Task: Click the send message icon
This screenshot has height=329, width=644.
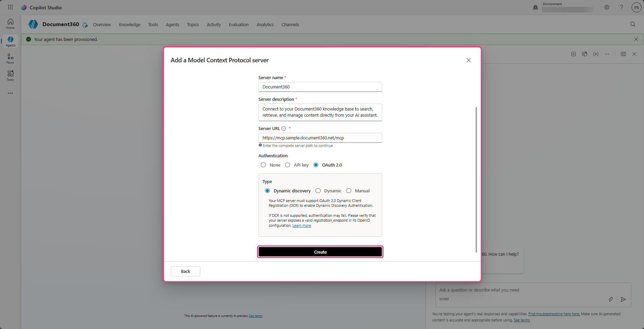Action: coord(623,299)
